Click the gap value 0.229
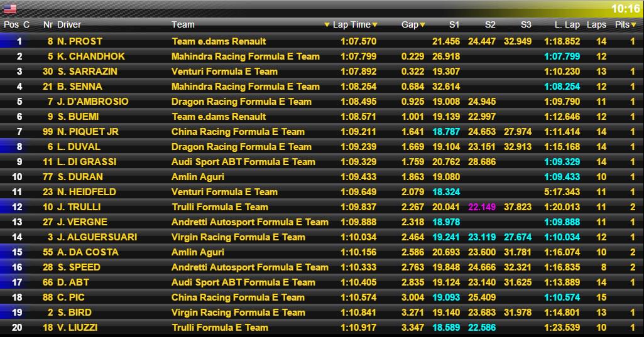The width and height of the screenshot is (644, 337). coord(412,56)
